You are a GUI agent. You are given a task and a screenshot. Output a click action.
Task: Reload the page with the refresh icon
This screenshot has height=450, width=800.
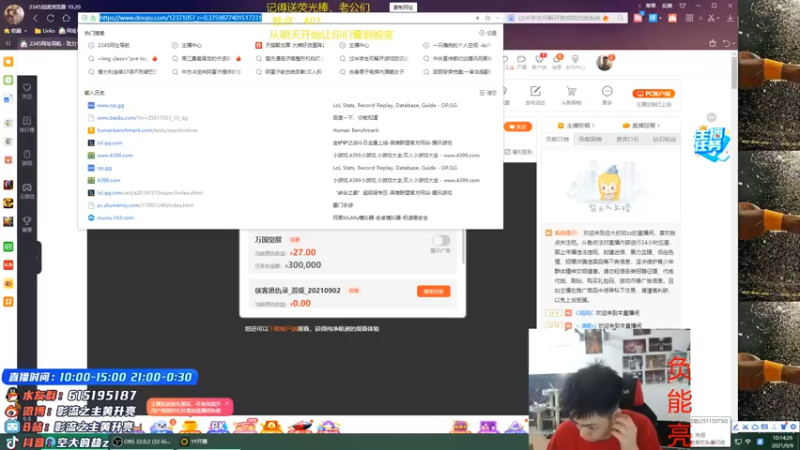51,18
